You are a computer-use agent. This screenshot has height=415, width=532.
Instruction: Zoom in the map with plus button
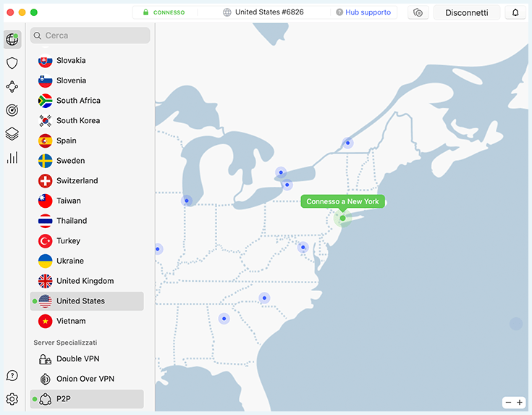tap(520, 403)
